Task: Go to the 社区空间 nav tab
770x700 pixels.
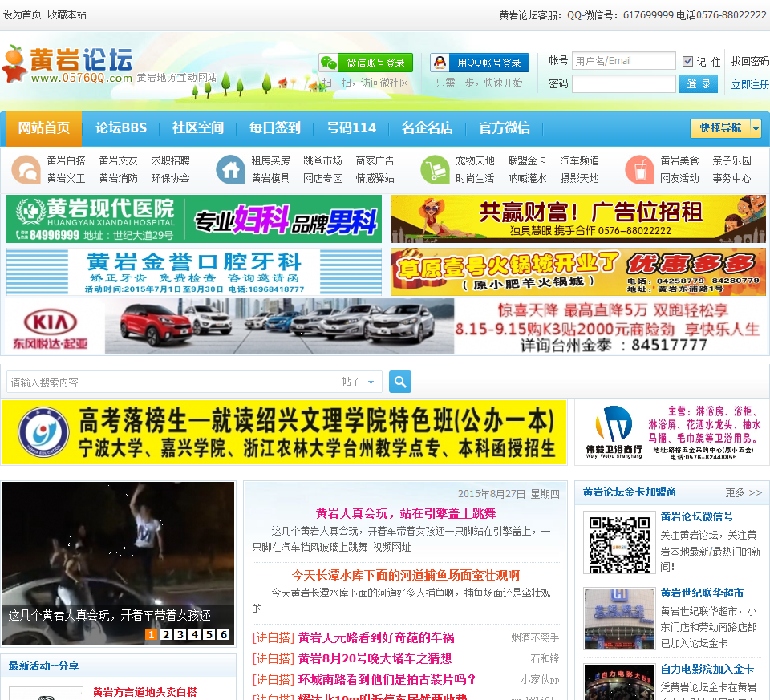Action: 198,128
